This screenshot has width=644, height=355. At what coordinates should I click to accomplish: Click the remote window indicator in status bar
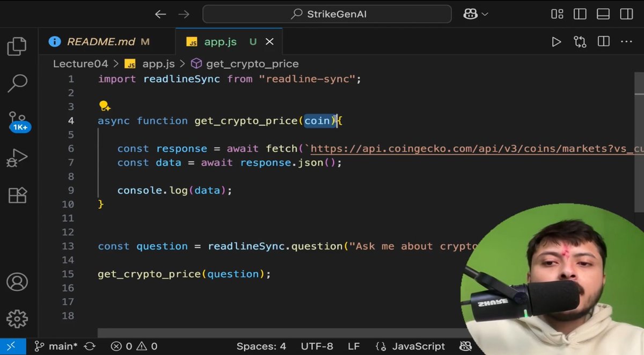point(12,346)
